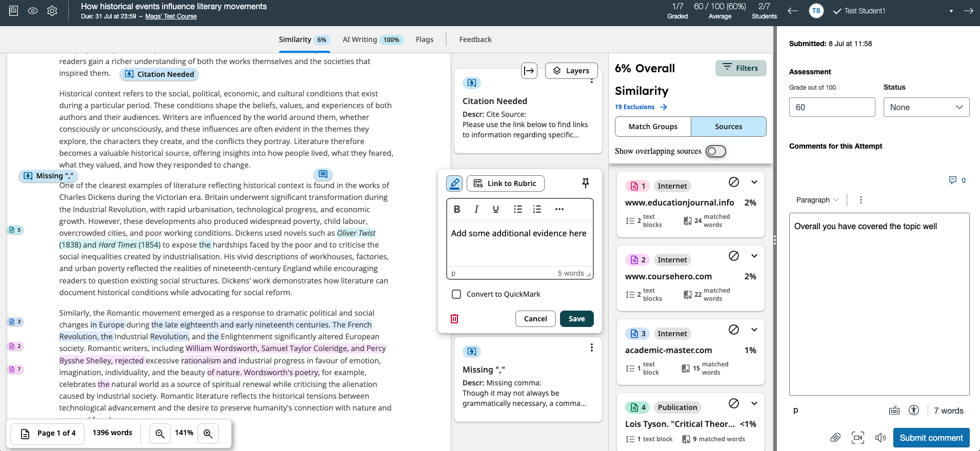The image size is (980, 451).
Task: Click Link to Rubric button
Action: tap(506, 183)
